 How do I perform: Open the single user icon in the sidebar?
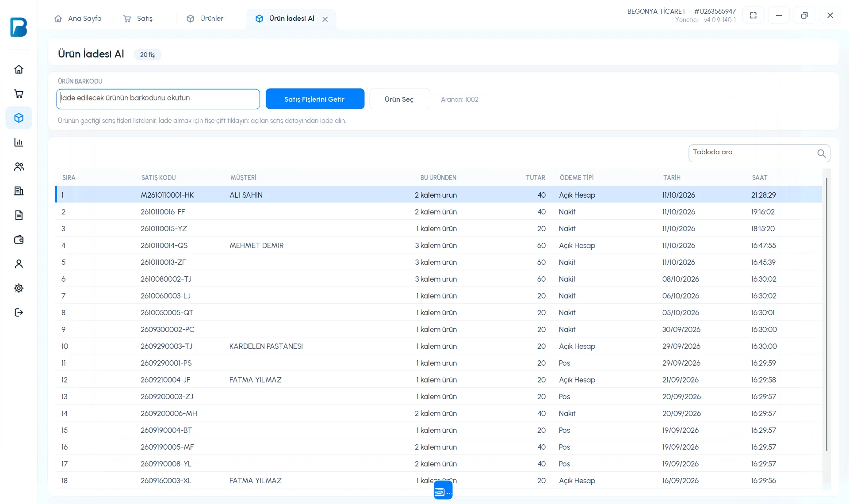pyautogui.click(x=19, y=264)
